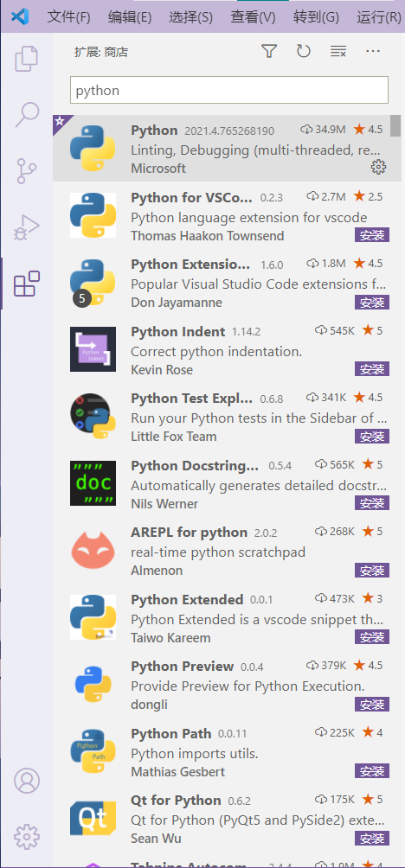Install Python Extension Pack by Don Jayamanne
Viewport: 405px width, 868px height.
[372, 303]
